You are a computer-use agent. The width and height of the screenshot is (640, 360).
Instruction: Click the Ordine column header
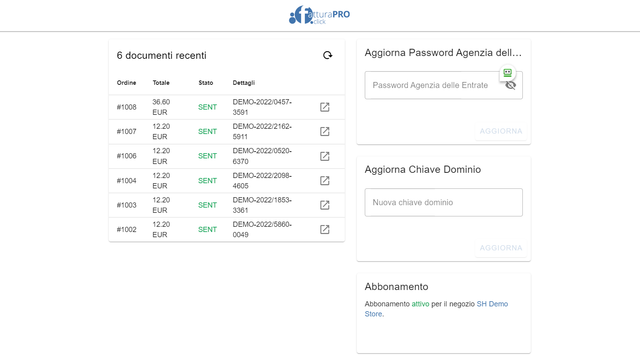tap(126, 83)
